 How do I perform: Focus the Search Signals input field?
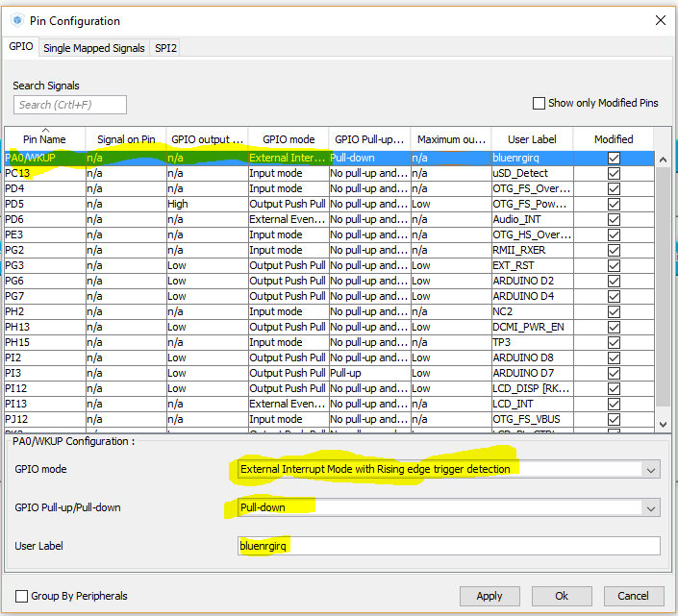click(70, 105)
